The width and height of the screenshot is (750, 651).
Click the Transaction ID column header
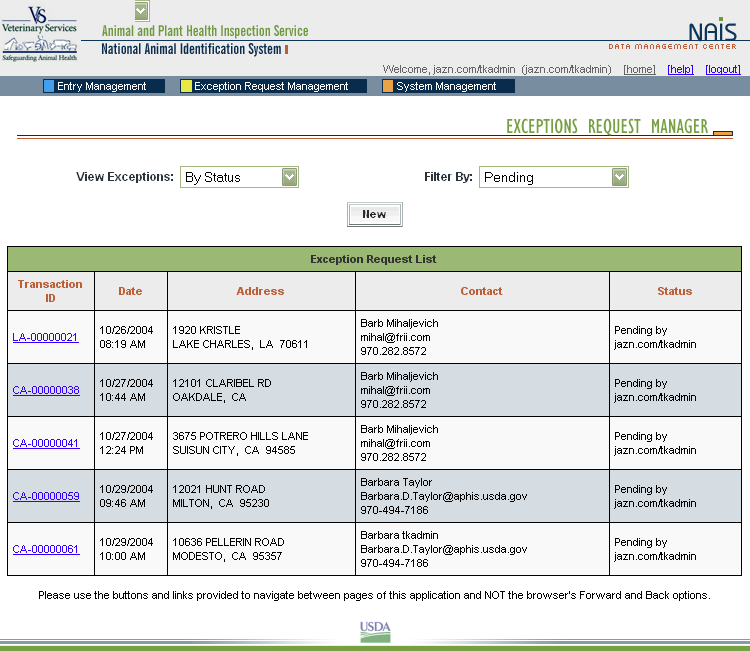tap(50, 291)
